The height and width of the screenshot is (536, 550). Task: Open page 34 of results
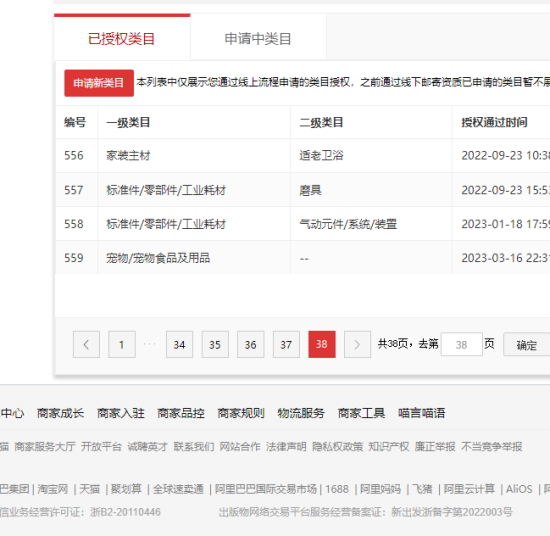180,344
